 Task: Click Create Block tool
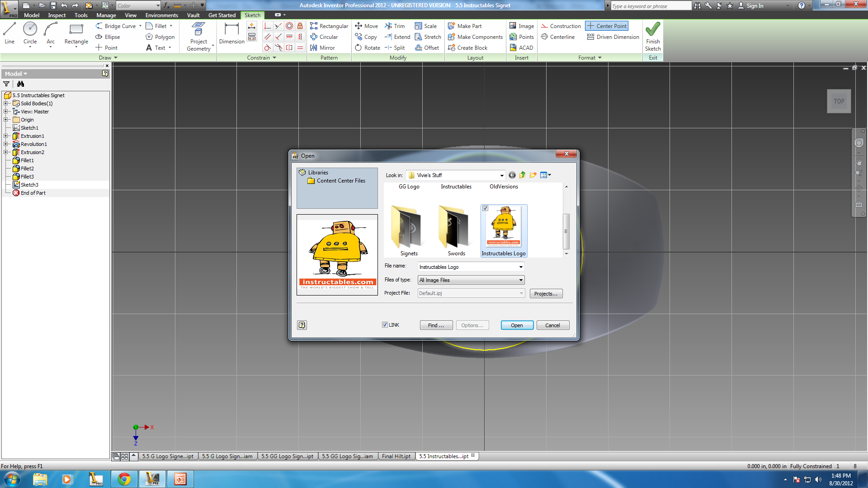pyautogui.click(x=467, y=47)
